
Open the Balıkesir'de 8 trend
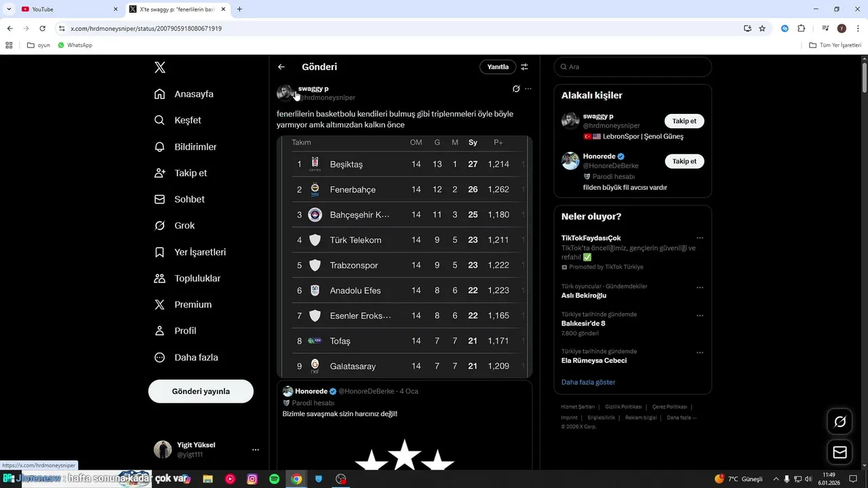(583, 323)
